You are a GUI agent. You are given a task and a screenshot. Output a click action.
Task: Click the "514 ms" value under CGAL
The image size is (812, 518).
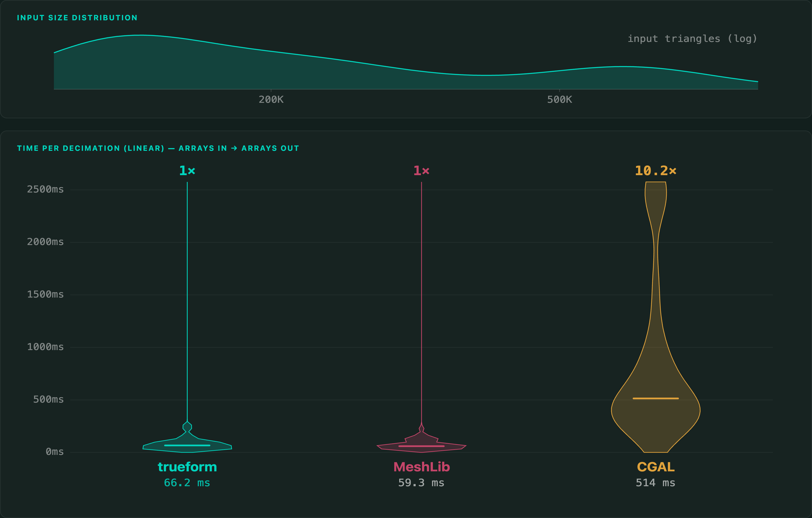655,483
